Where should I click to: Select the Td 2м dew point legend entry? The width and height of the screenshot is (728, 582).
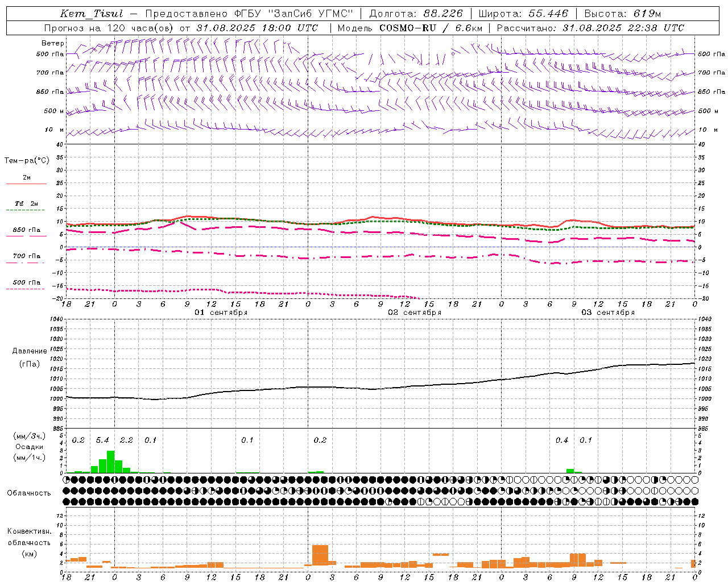pyautogui.click(x=27, y=206)
